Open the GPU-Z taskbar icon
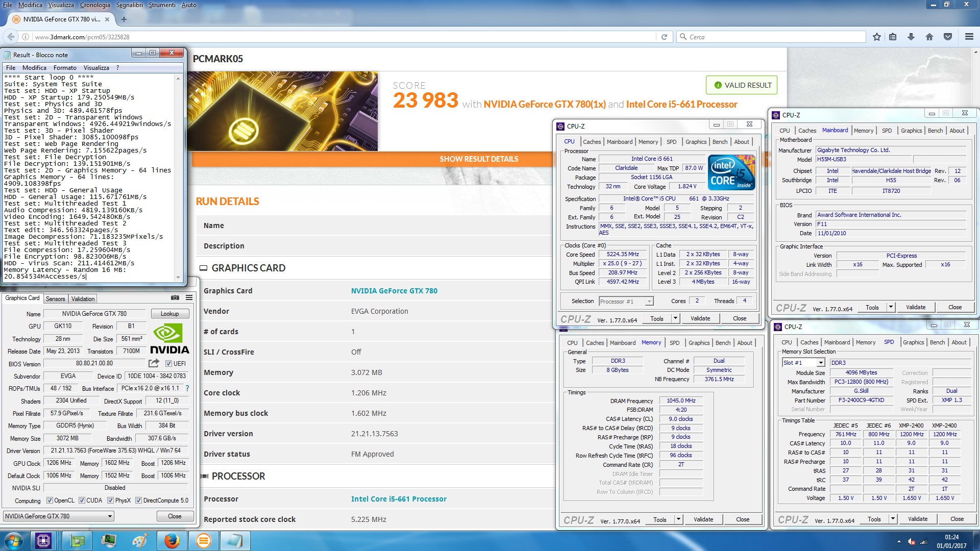This screenshot has height=551, width=980. (77, 541)
